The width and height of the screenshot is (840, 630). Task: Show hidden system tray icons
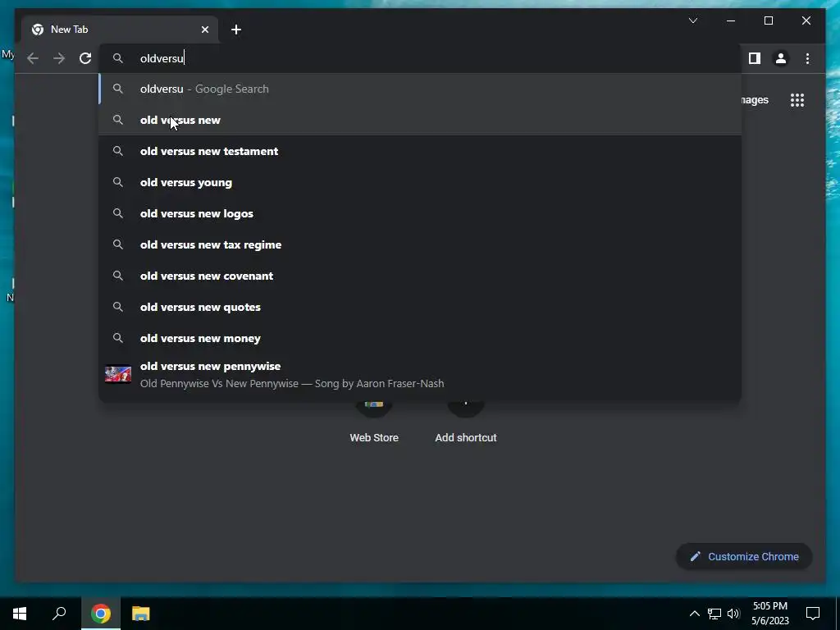694,614
